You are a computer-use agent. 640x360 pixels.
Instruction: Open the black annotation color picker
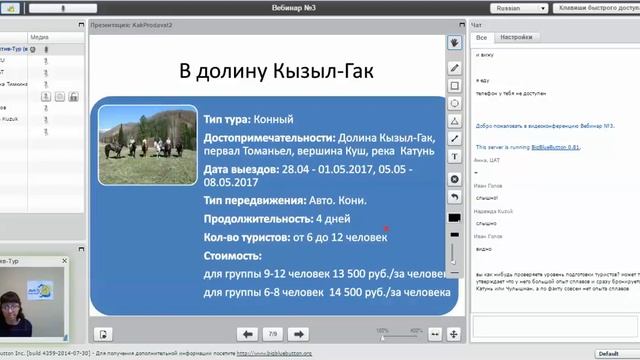click(454, 218)
